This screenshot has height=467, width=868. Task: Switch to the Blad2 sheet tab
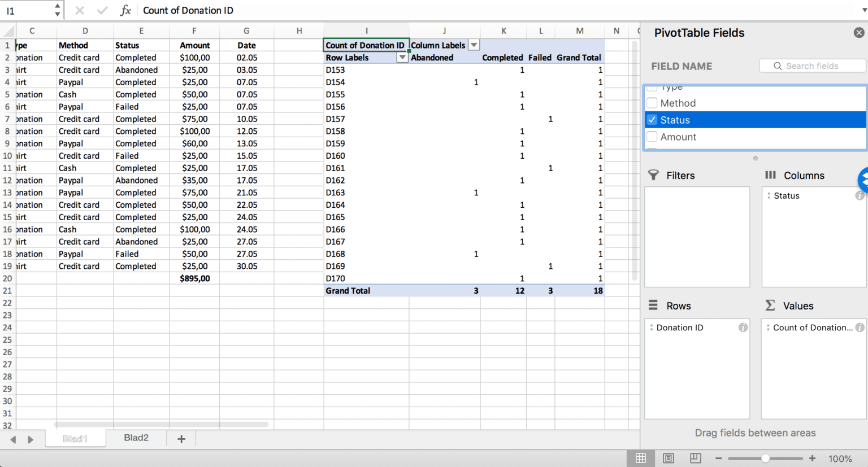(x=136, y=438)
